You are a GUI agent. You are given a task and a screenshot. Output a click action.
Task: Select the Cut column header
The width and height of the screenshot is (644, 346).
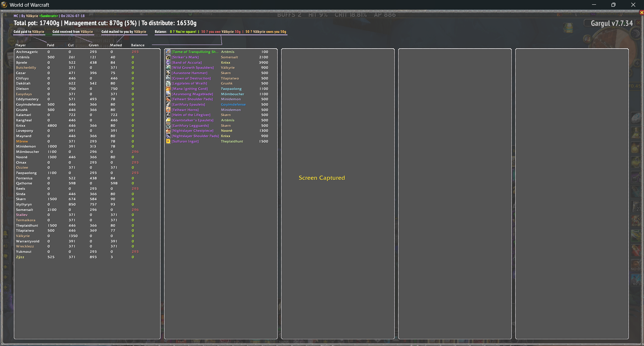pyautogui.click(x=71, y=45)
